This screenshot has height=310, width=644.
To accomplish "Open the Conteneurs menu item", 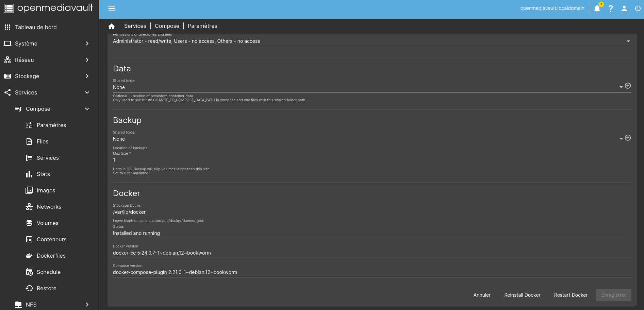I will (x=49, y=239).
